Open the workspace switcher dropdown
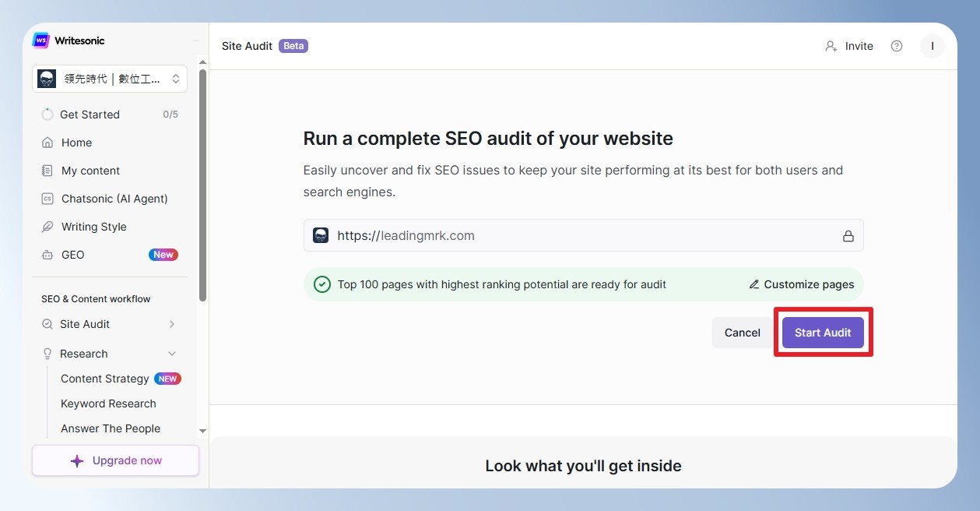The width and height of the screenshot is (980, 511). [110, 79]
